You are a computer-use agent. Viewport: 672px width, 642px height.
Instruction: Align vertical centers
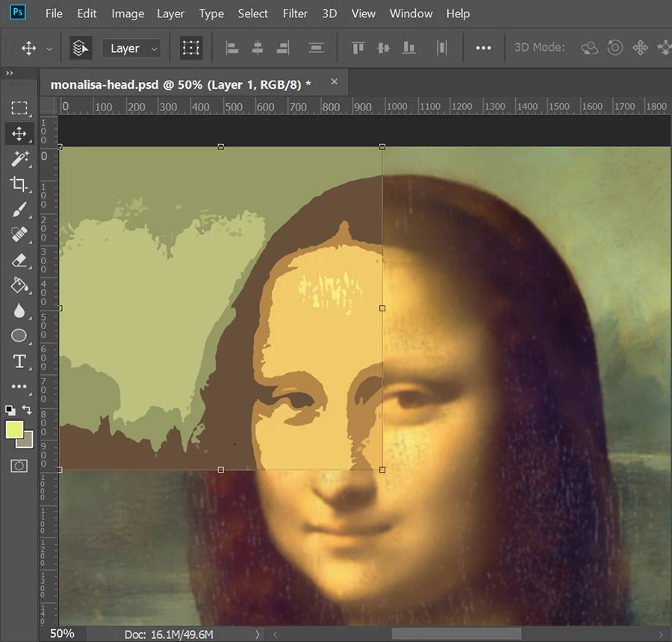pyautogui.click(x=384, y=48)
